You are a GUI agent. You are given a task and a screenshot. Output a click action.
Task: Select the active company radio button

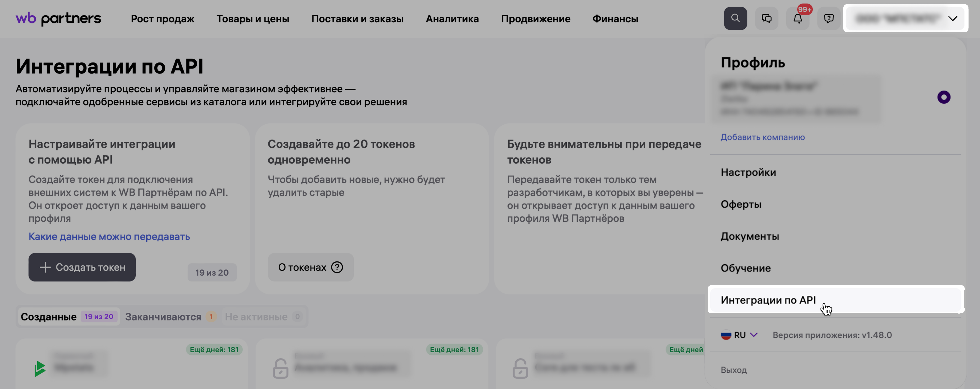click(944, 97)
